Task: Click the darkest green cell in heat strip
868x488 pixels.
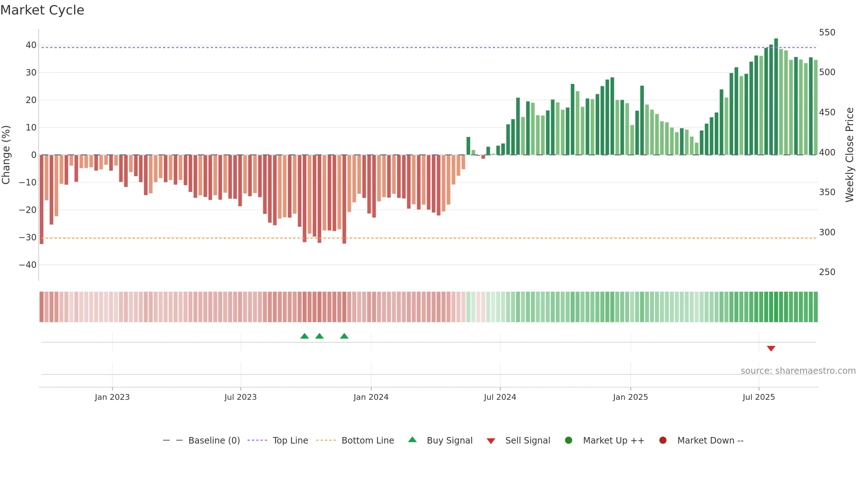Action: pyautogui.click(x=776, y=307)
